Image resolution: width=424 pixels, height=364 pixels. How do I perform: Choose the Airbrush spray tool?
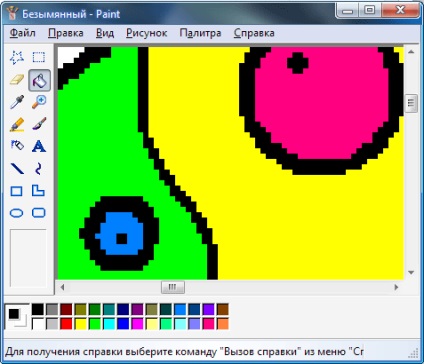(x=17, y=146)
